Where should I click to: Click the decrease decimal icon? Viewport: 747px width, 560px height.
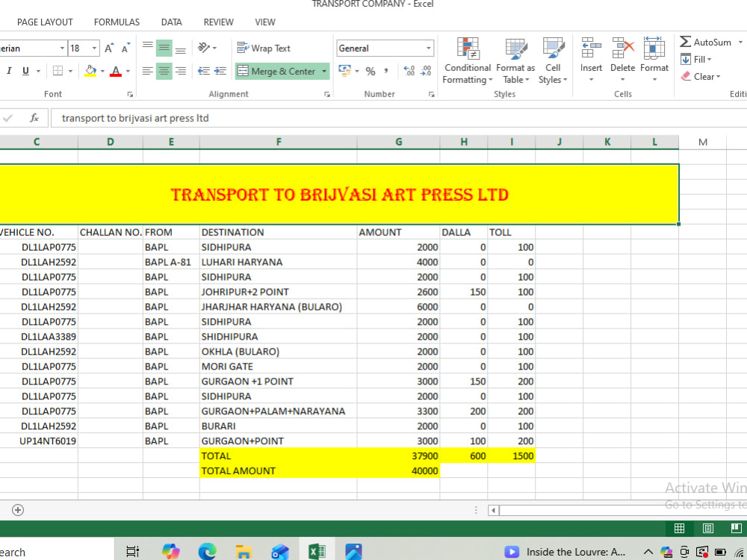pyautogui.click(x=426, y=71)
